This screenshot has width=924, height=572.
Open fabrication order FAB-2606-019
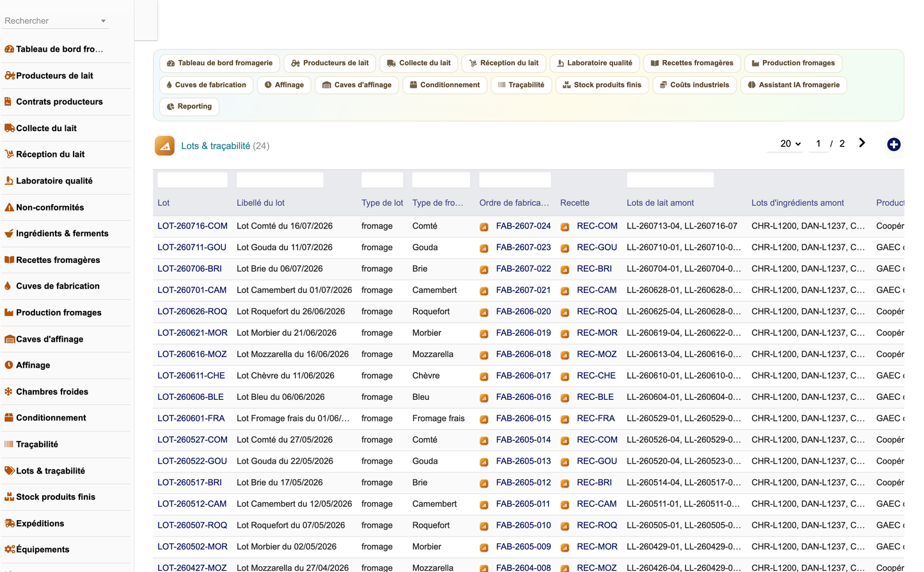pyautogui.click(x=523, y=333)
